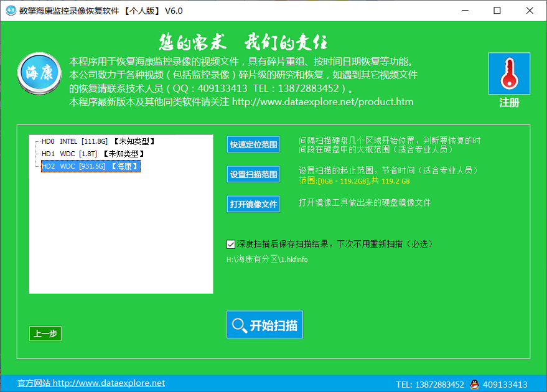Image resolution: width=547 pixels, height=392 pixels.
Task: Click the footer TEL: 13872883452 text
Action: tap(430, 385)
